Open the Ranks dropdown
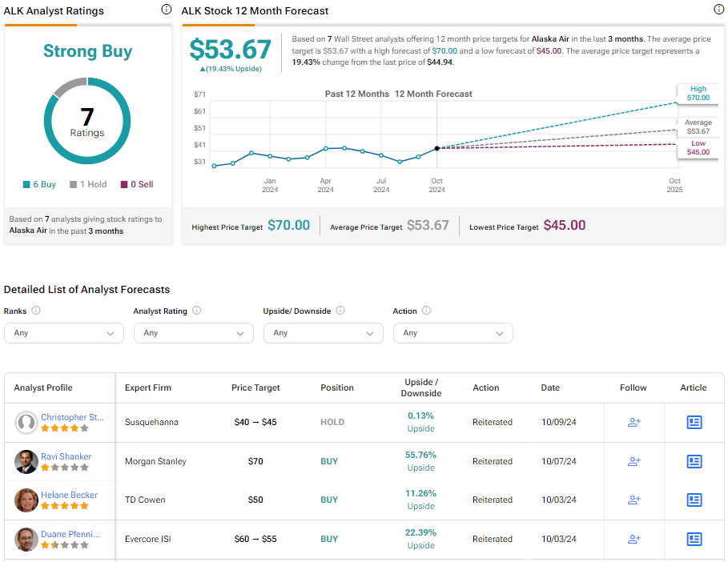728x562 pixels. (63, 332)
